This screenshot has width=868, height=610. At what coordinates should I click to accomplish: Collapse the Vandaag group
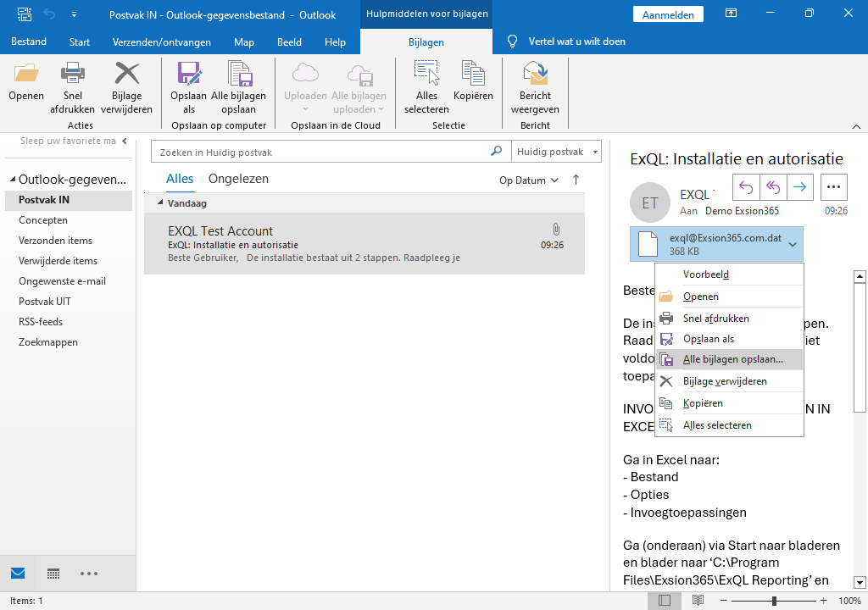pos(160,202)
